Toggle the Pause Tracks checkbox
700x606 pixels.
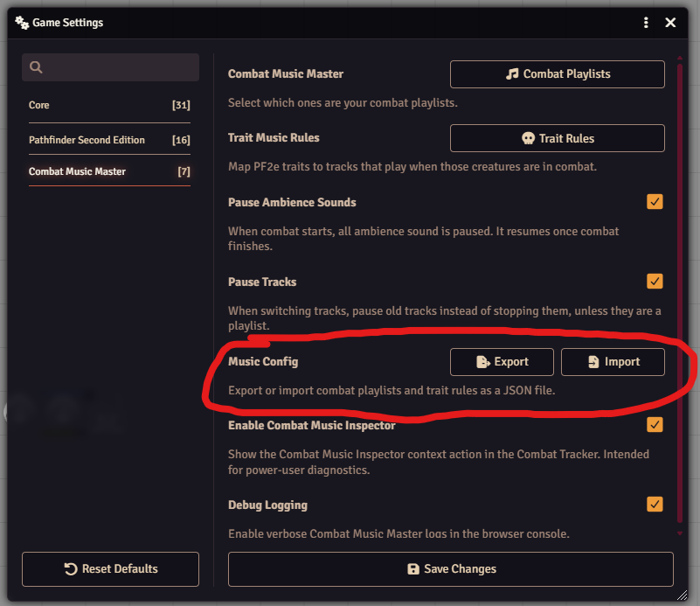tap(655, 282)
